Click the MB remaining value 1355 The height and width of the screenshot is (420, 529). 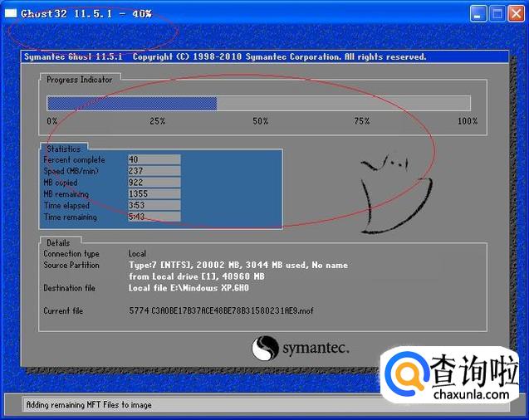[154, 194]
